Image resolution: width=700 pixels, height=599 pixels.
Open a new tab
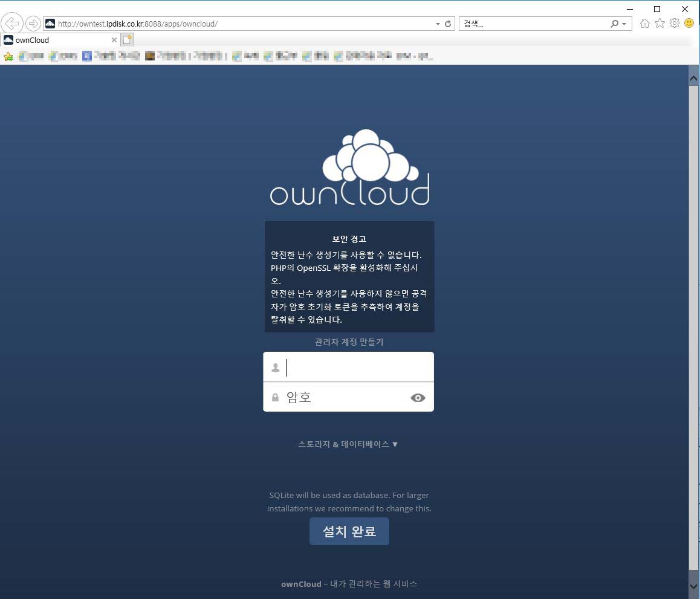(128, 40)
